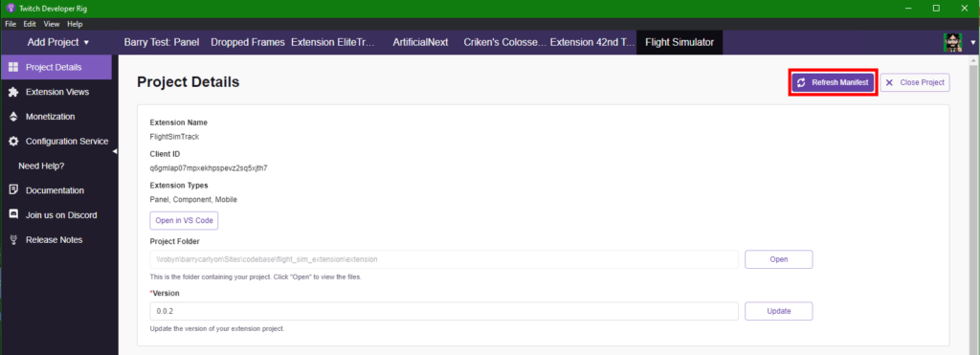Go to Extension Views in sidebar
This screenshot has height=355, width=980.
[x=56, y=92]
